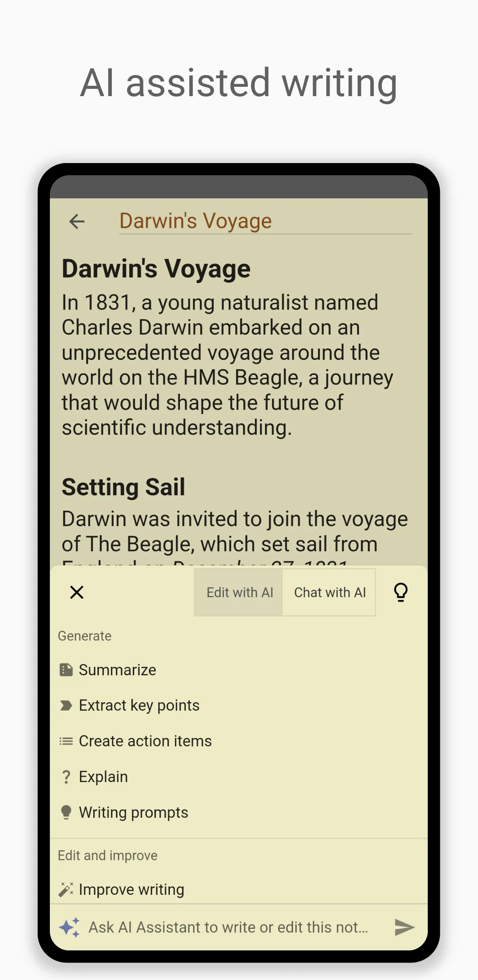The height and width of the screenshot is (980, 478).
Task: Focus the Ask AI Assistant input field
Action: coord(228,927)
